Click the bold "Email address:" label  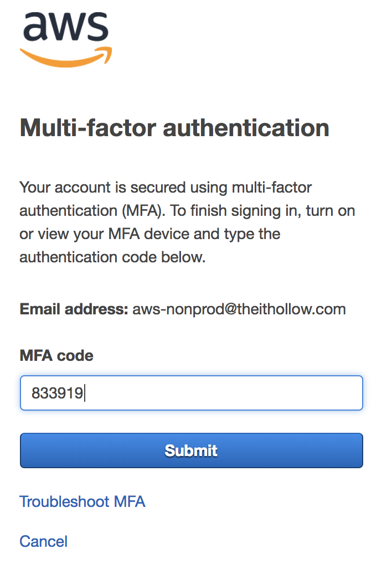click(74, 309)
